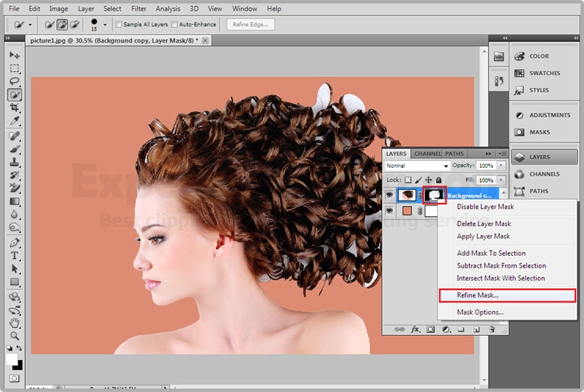Open the Normal blend mode dropdown
The image size is (584, 392).
point(417,166)
